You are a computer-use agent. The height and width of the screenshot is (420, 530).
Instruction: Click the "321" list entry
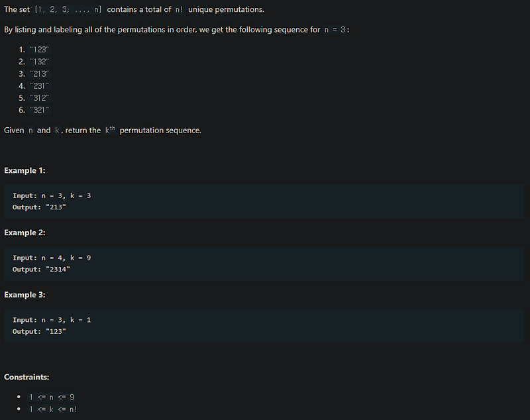[39, 110]
